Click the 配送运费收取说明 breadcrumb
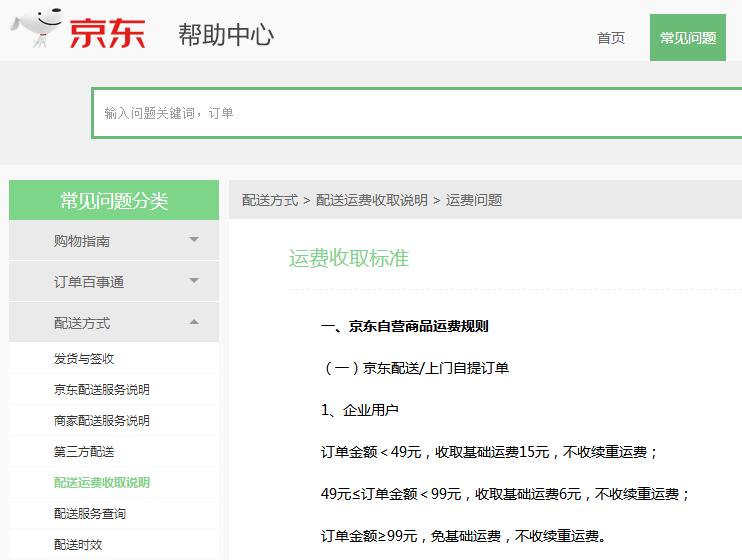The height and width of the screenshot is (560, 742). point(371,200)
